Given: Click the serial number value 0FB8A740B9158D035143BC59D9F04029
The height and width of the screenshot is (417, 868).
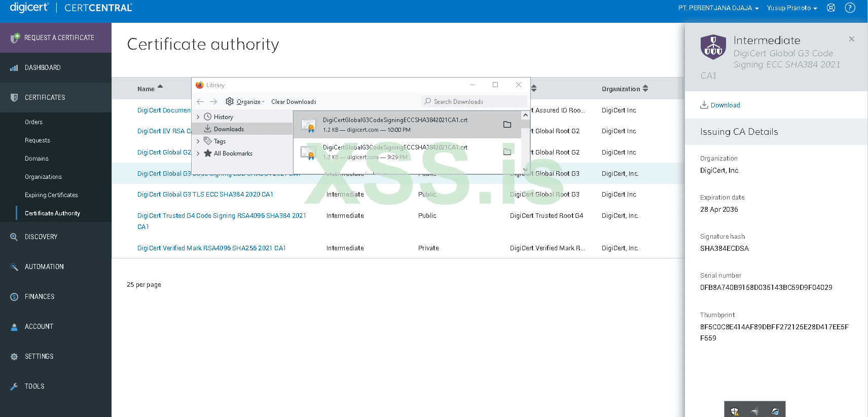Looking at the screenshot, I should 766,288.
